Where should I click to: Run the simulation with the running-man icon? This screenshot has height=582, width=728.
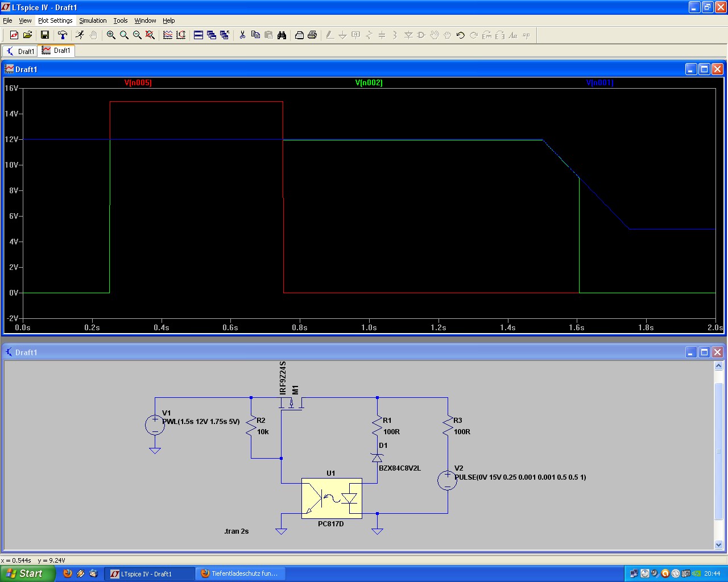[80, 35]
